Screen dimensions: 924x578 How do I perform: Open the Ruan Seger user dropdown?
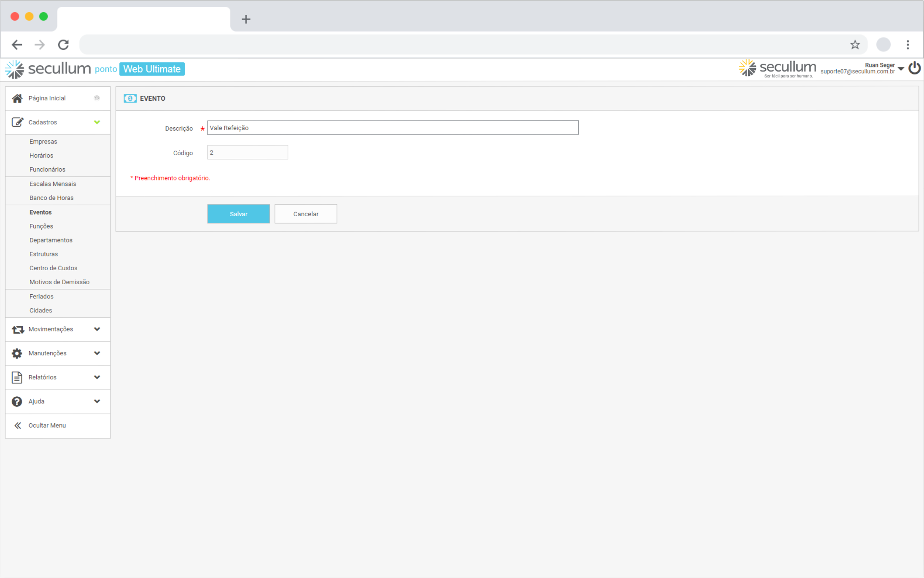[x=901, y=69]
